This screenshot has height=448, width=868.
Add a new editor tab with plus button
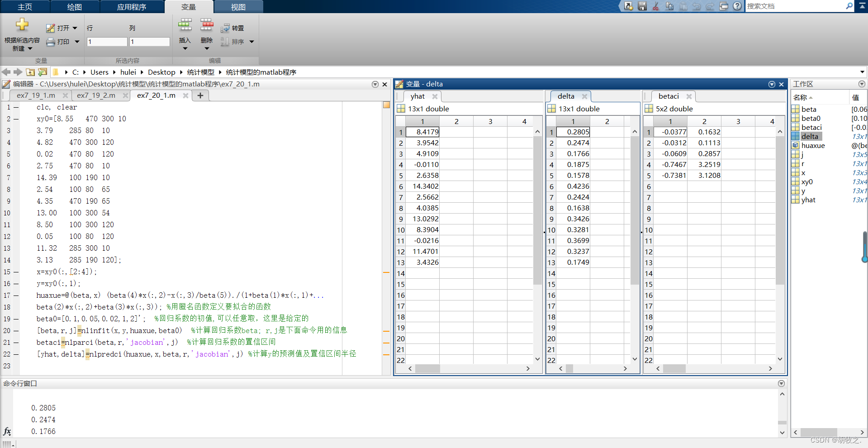pyautogui.click(x=200, y=95)
